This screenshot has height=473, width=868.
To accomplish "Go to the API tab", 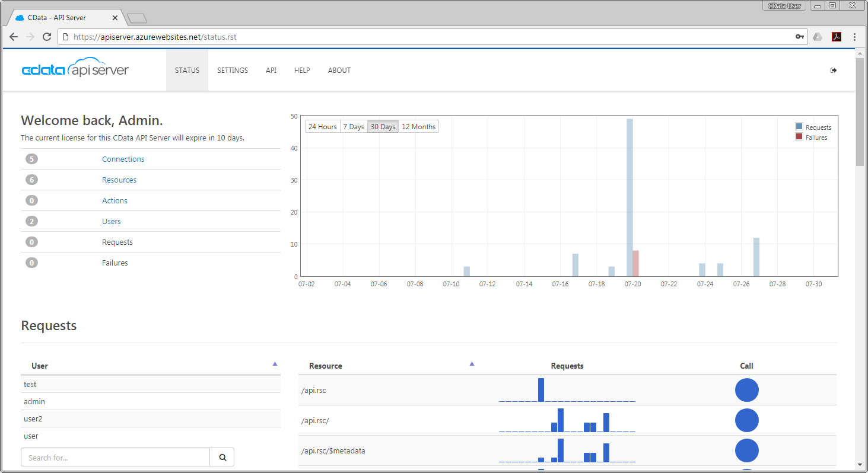I will coord(271,71).
